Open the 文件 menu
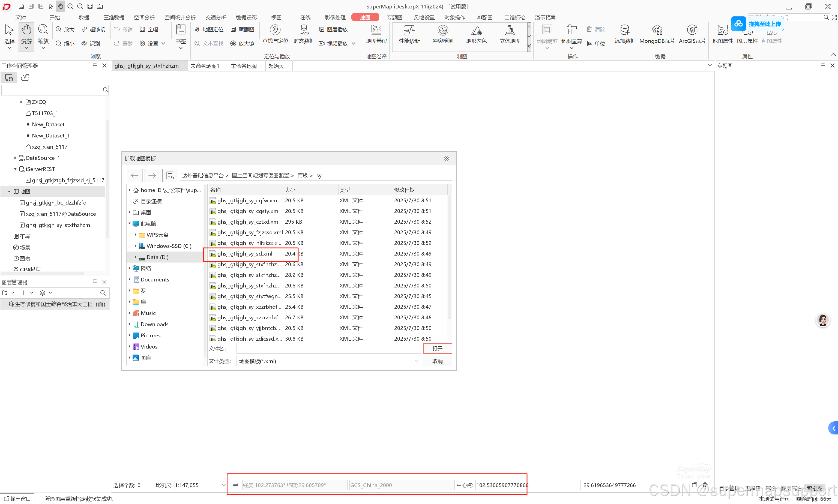 tap(21, 18)
